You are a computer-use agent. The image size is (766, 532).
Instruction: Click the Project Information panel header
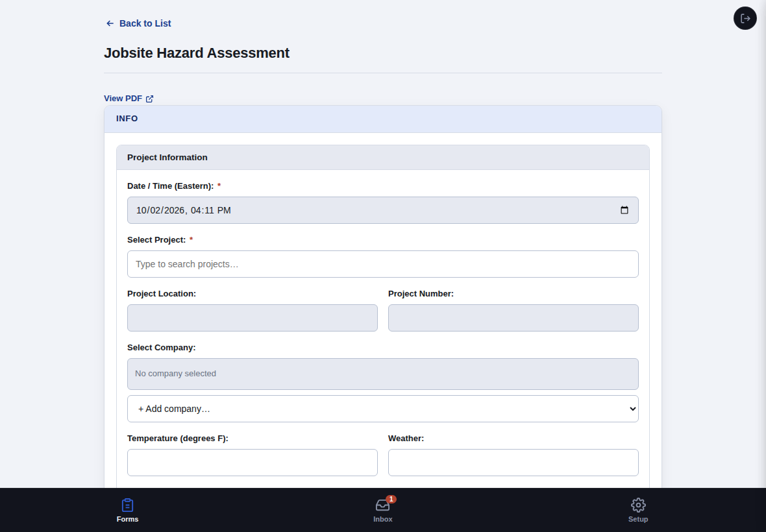pyautogui.click(x=382, y=158)
